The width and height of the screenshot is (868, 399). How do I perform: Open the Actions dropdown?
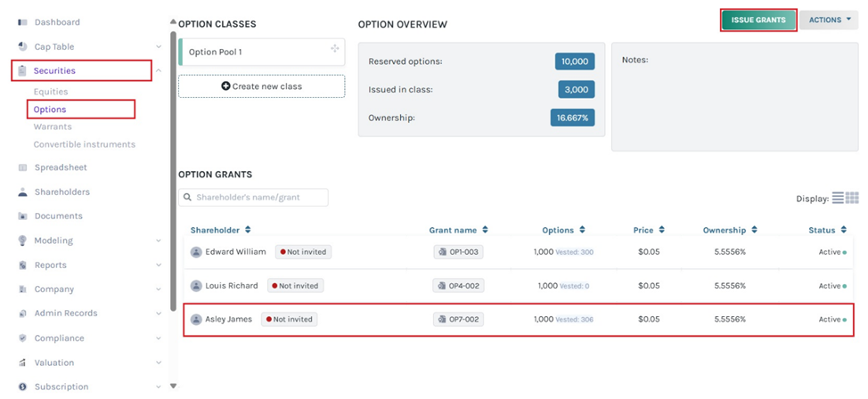pos(829,20)
